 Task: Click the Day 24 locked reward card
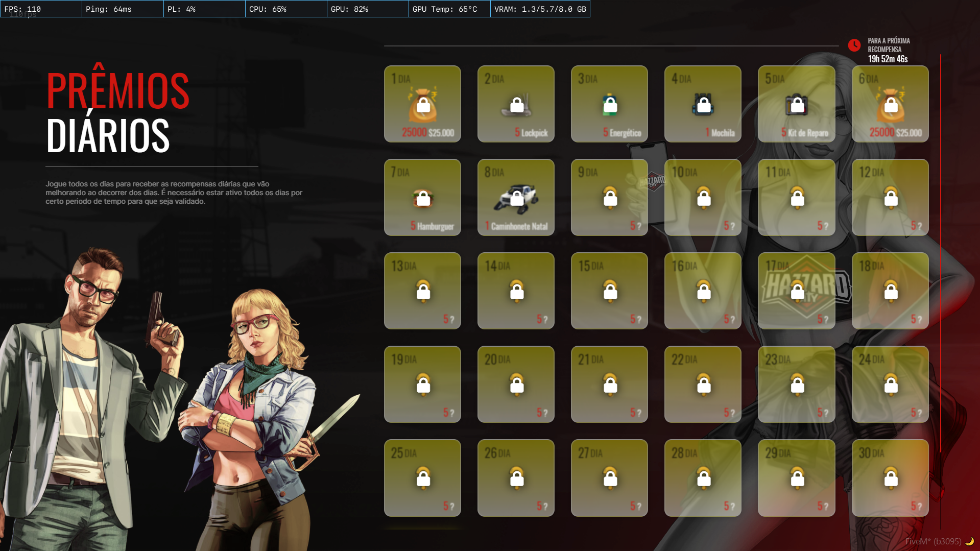coord(890,385)
